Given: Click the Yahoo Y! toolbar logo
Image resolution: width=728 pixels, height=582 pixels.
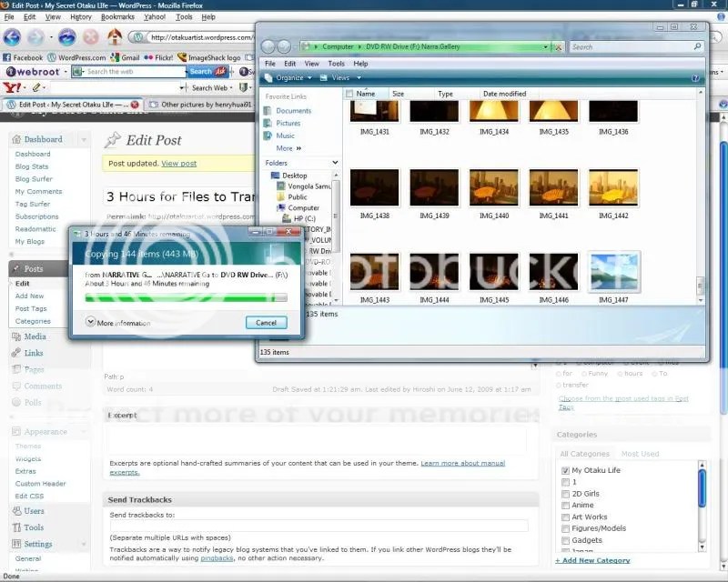Looking at the screenshot, I should pyautogui.click(x=12, y=87).
